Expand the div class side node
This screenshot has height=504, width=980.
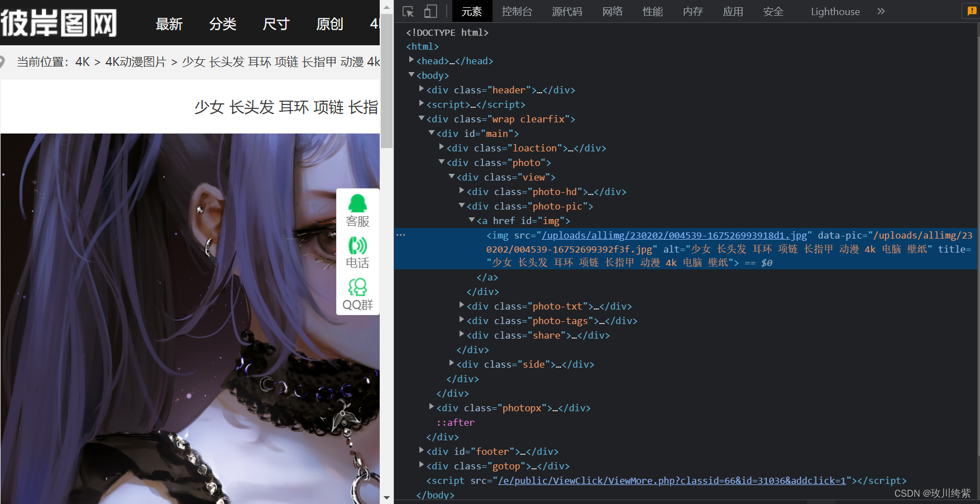[452, 363]
